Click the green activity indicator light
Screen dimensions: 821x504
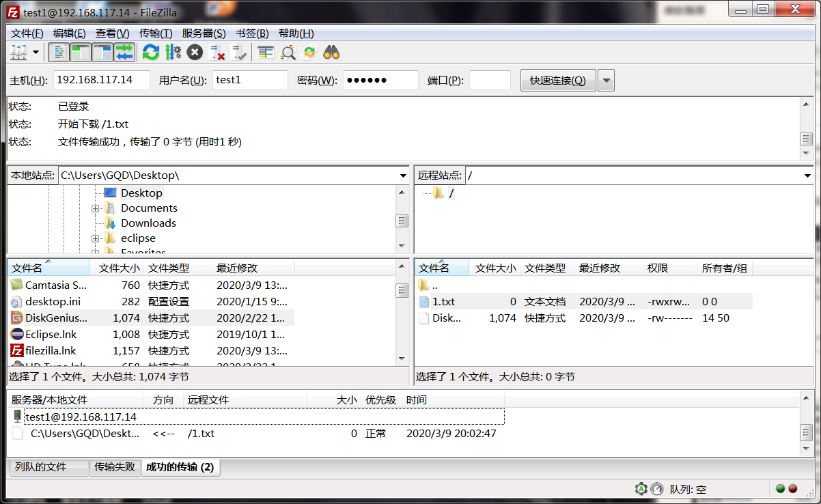(781, 489)
